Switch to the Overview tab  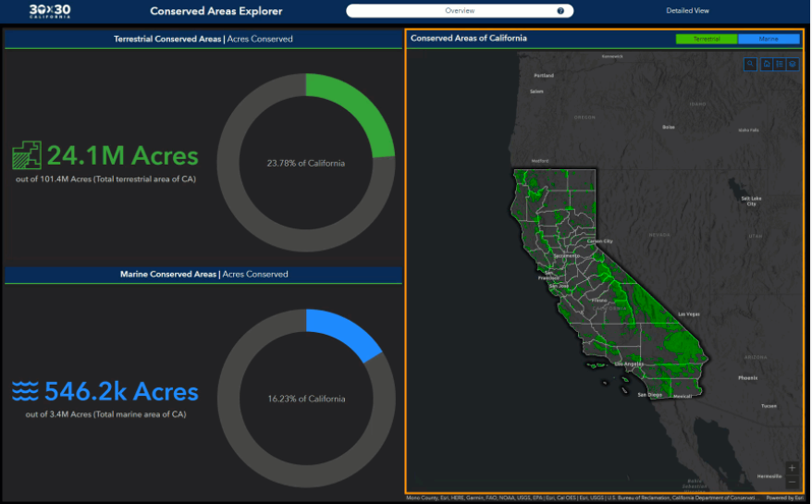point(460,11)
